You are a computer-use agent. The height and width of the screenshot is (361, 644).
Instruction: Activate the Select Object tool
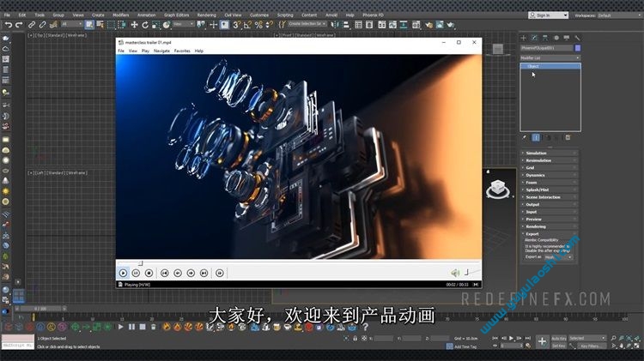tap(89, 25)
